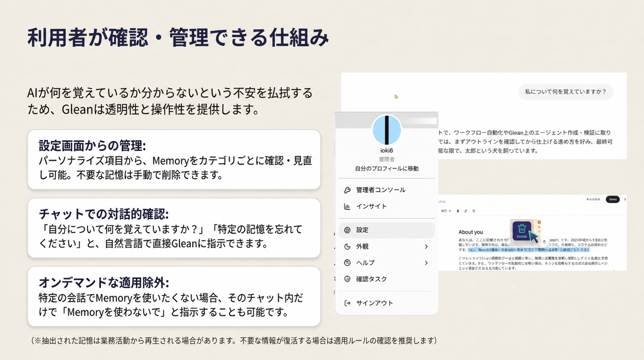Image resolution: width=644 pixels, height=360 pixels.
Task: Click the black Delete button at top right
Action: pos(613,199)
